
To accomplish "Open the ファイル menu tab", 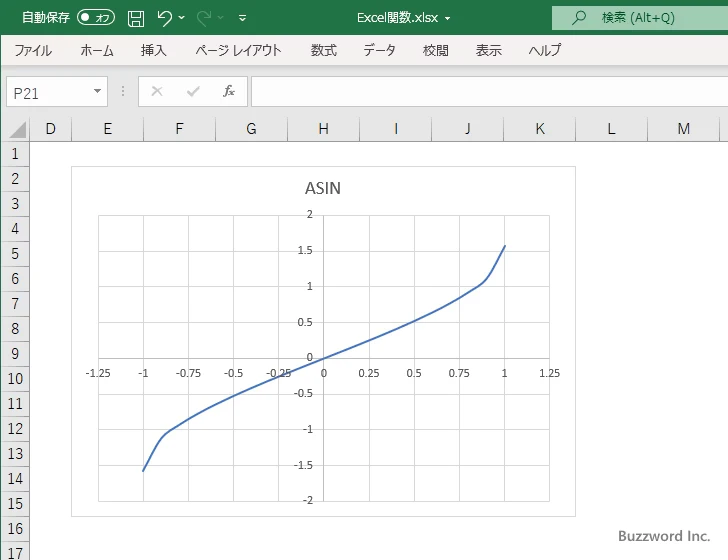I will click(x=33, y=50).
